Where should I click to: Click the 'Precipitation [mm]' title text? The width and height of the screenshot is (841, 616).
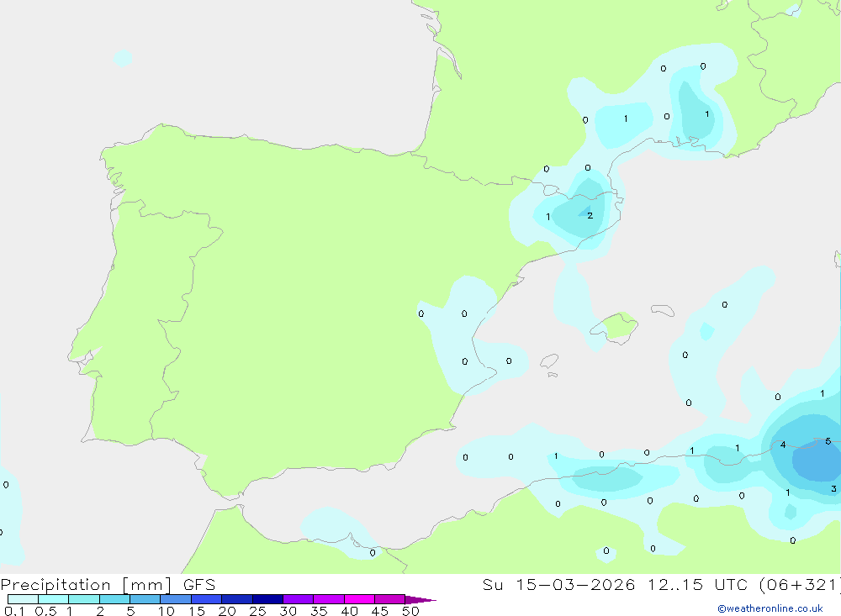click(x=87, y=585)
